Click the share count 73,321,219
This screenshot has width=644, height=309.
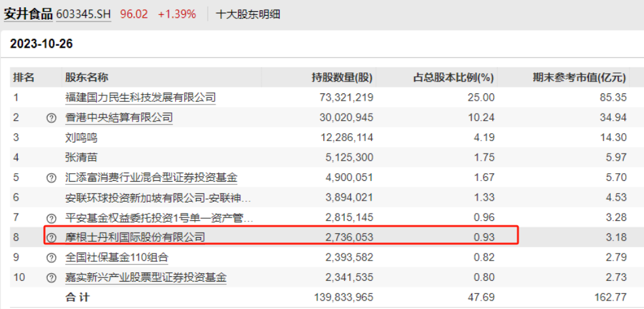pyautogui.click(x=346, y=97)
